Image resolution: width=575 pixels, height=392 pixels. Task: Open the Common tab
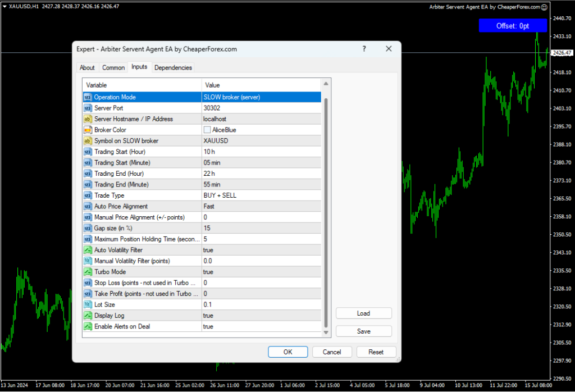pyautogui.click(x=113, y=67)
